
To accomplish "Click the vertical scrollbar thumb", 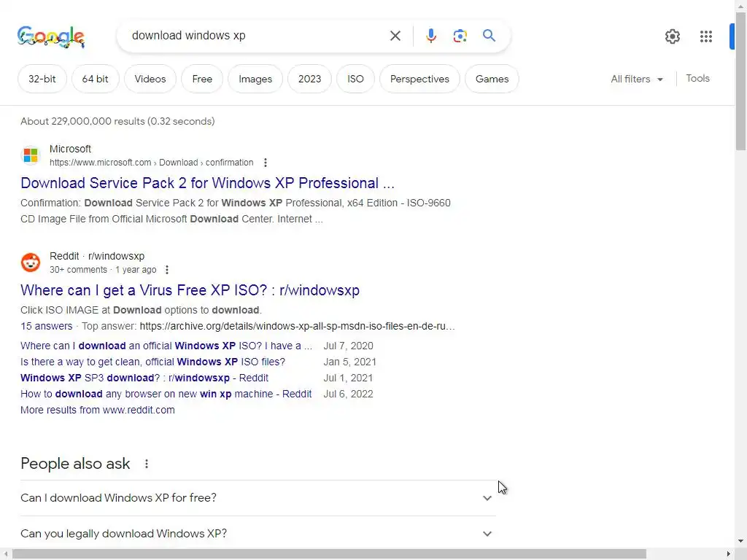I will pyautogui.click(x=741, y=82).
